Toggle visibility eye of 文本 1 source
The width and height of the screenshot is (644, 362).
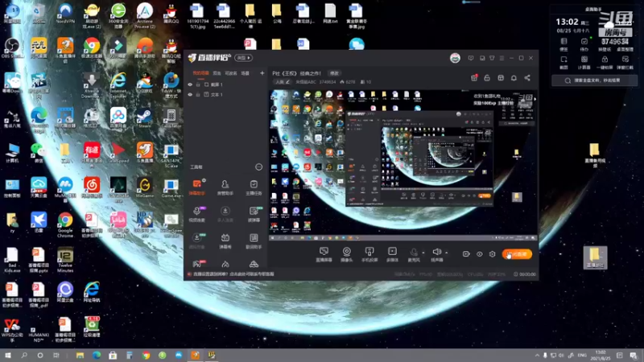(190, 94)
